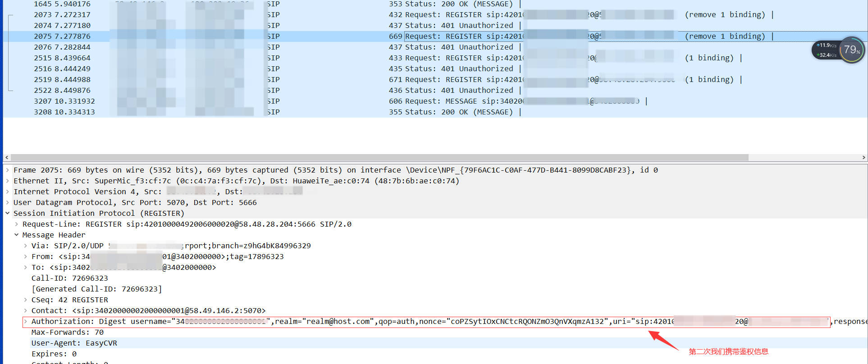The image size is (868, 364).
Task: Expand the To header field
Action: click(x=26, y=268)
